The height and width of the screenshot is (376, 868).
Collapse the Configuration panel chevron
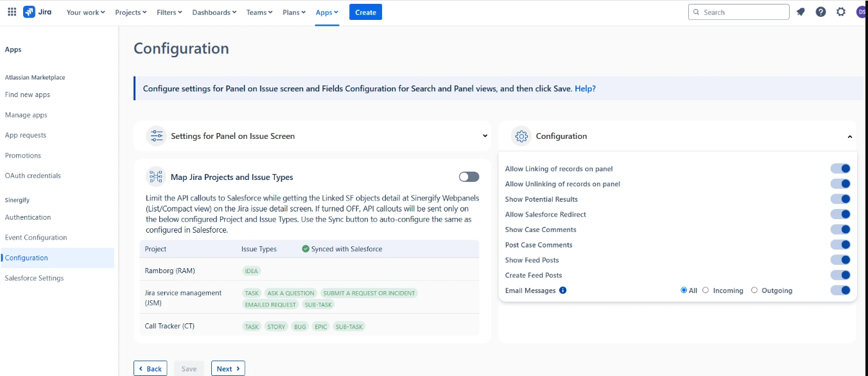tap(849, 137)
